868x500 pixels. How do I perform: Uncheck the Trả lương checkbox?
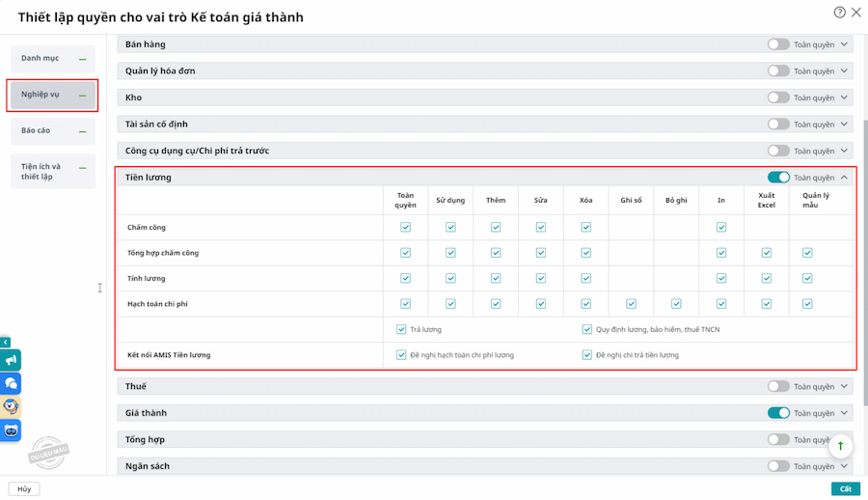(x=401, y=329)
